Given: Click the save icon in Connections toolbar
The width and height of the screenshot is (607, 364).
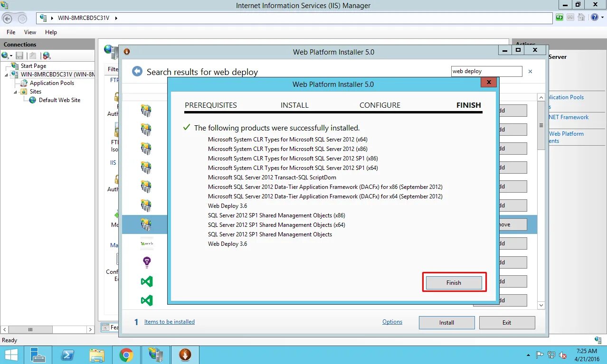Looking at the screenshot, I should (x=19, y=56).
